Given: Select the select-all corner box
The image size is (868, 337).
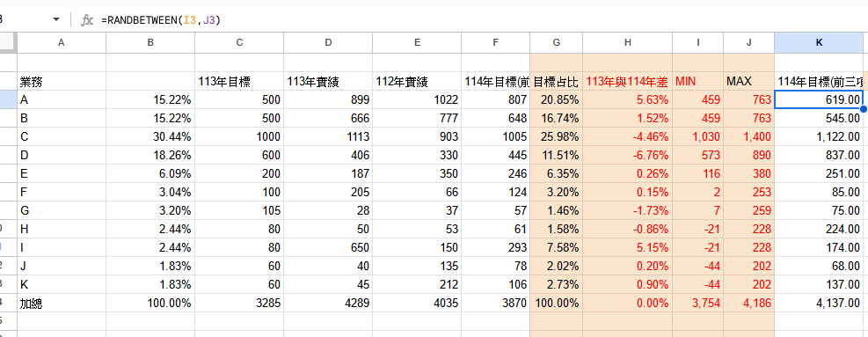Looking at the screenshot, I should 8,43.
